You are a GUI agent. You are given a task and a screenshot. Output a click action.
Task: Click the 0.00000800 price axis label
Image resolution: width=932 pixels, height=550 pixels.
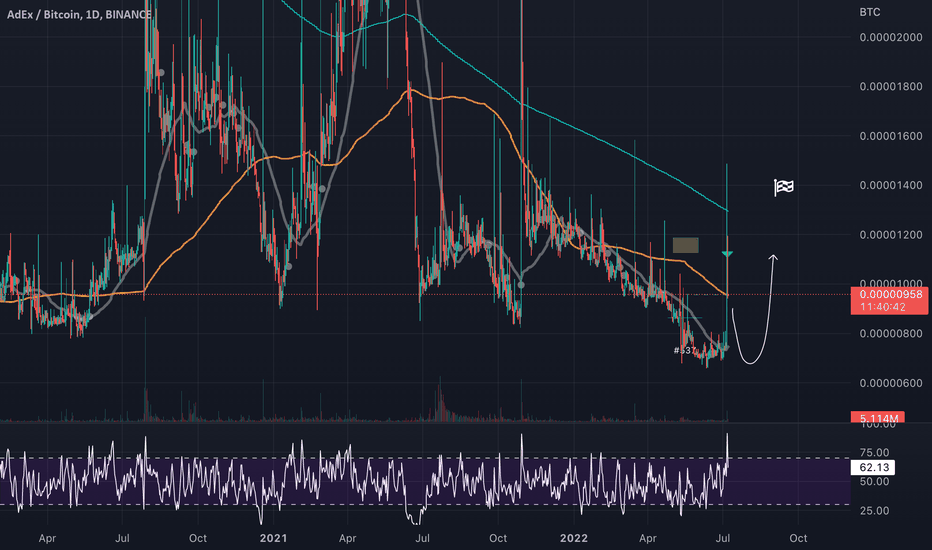(890, 334)
